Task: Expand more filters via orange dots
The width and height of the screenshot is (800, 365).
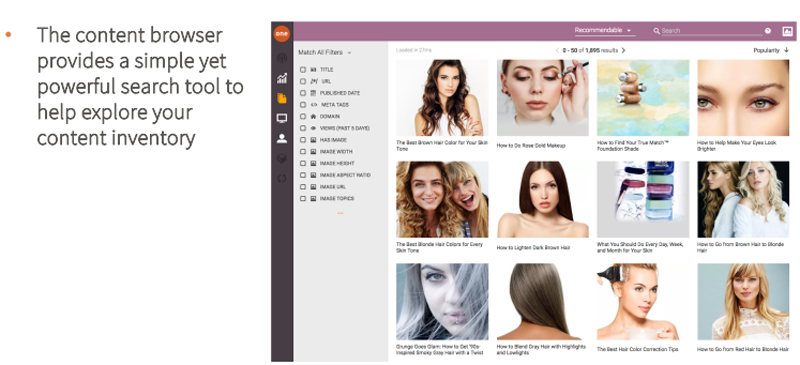Action: [x=340, y=213]
